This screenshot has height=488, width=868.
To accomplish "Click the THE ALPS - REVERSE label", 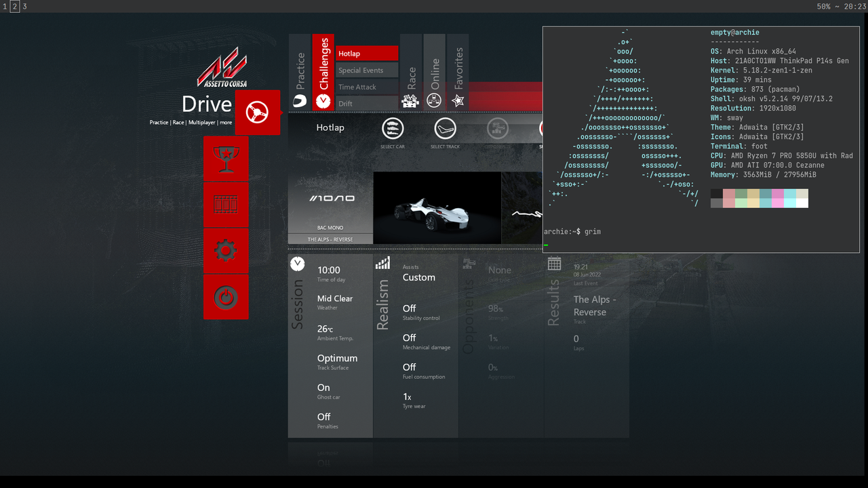I will click(x=330, y=239).
